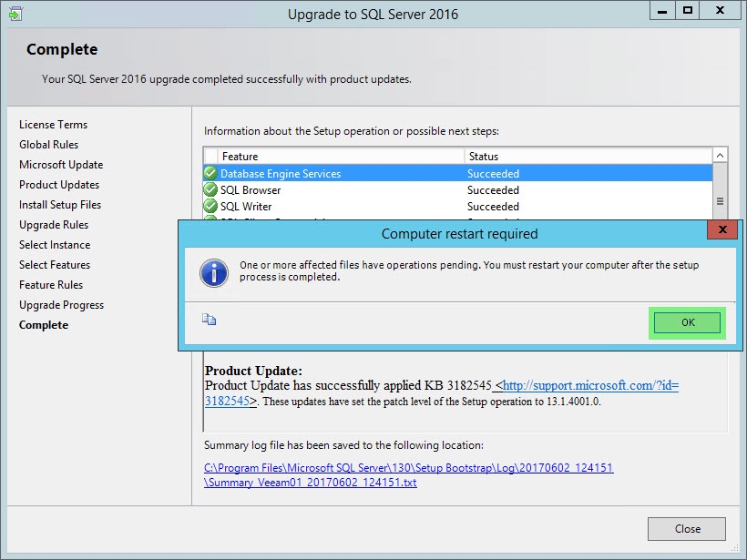Select Upgrade Rules step in sidebar
The height and width of the screenshot is (560, 747).
tap(54, 225)
